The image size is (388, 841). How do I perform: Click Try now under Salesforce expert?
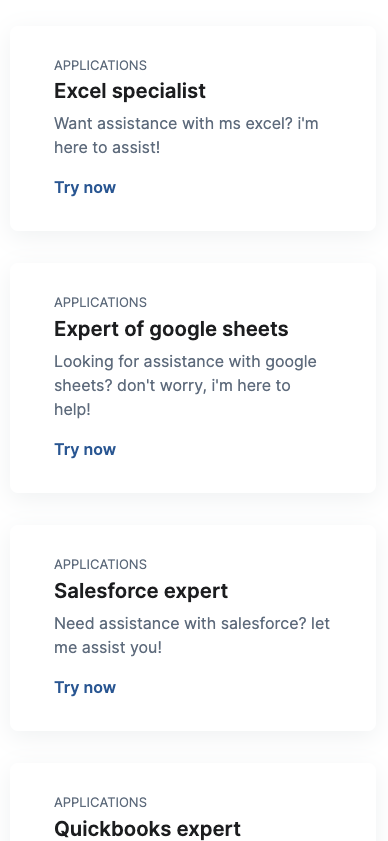click(85, 688)
